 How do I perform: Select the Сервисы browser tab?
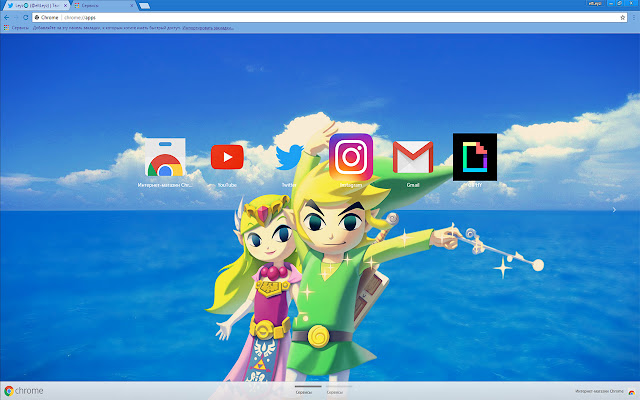(103, 6)
